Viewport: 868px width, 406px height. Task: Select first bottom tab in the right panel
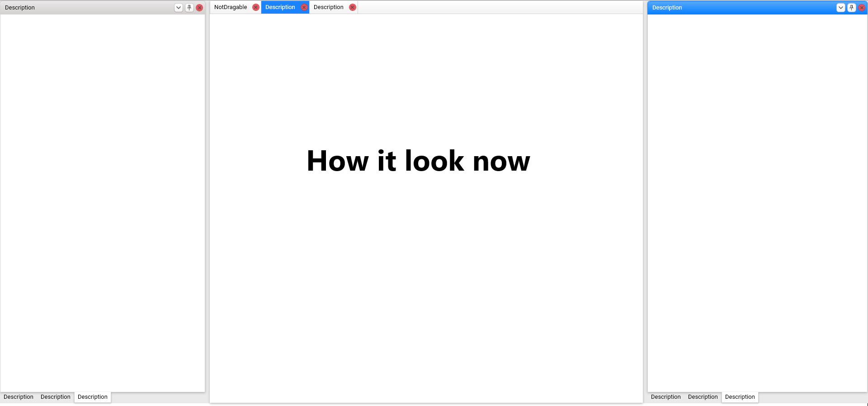point(665,397)
